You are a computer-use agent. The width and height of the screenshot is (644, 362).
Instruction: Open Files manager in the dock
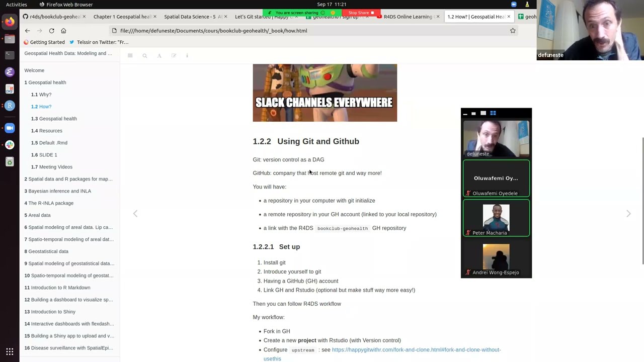pos(10,38)
